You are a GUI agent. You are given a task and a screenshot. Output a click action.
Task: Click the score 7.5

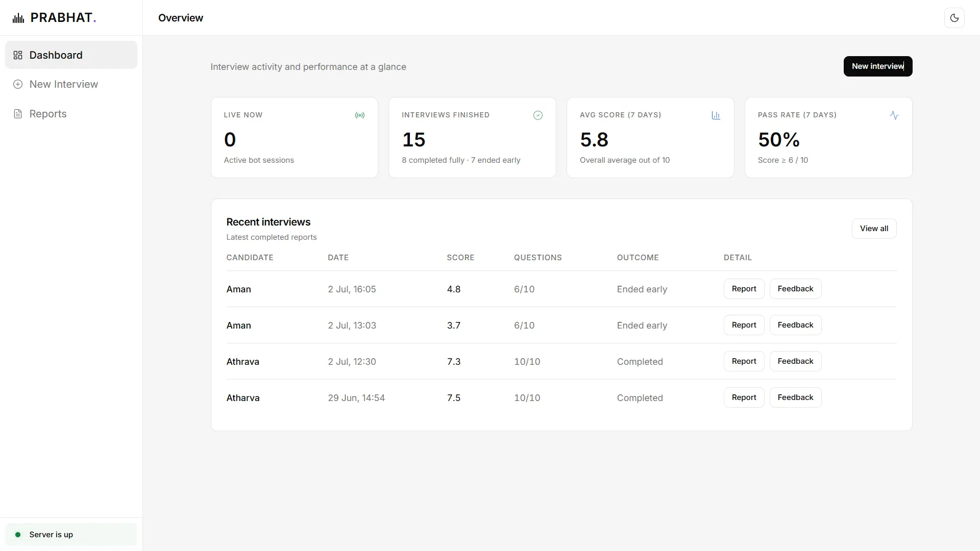pyautogui.click(x=454, y=398)
